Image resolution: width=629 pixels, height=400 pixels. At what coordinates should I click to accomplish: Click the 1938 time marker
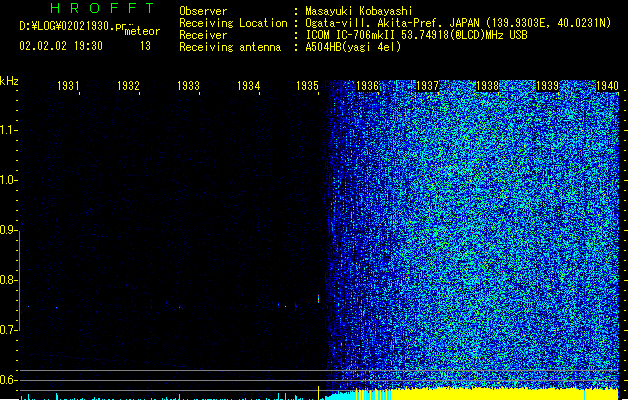click(487, 86)
